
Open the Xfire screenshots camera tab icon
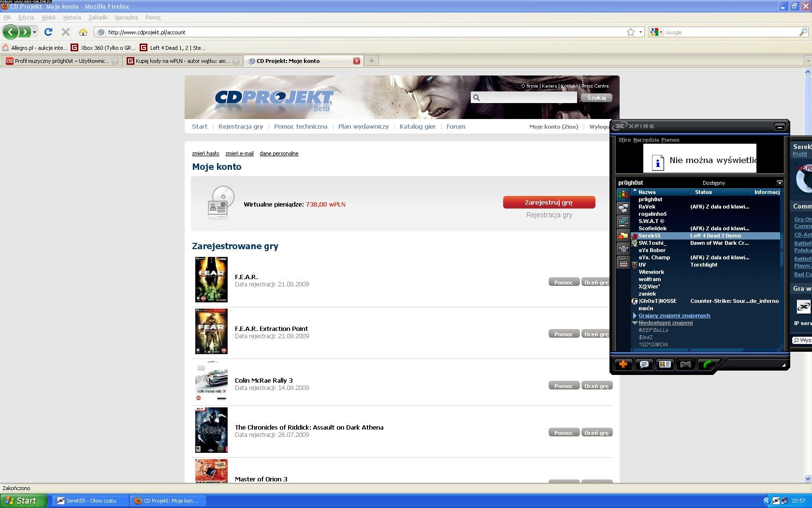623,249
